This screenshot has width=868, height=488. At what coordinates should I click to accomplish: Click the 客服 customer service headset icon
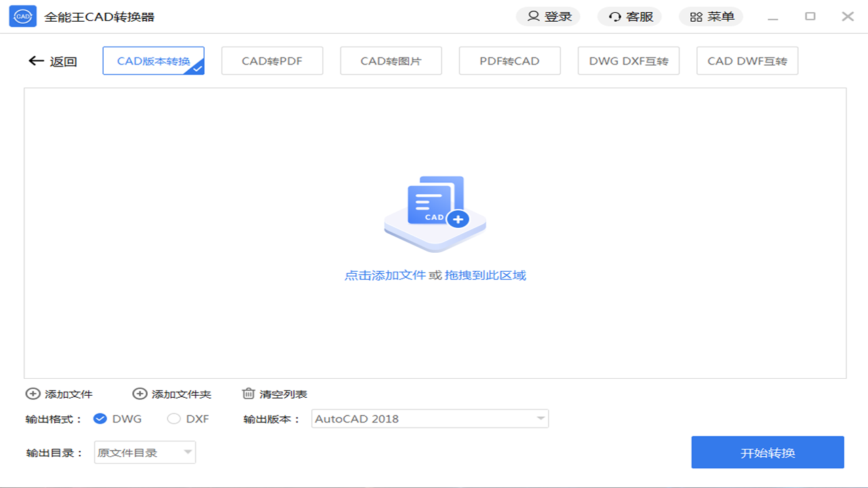pyautogui.click(x=614, y=16)
